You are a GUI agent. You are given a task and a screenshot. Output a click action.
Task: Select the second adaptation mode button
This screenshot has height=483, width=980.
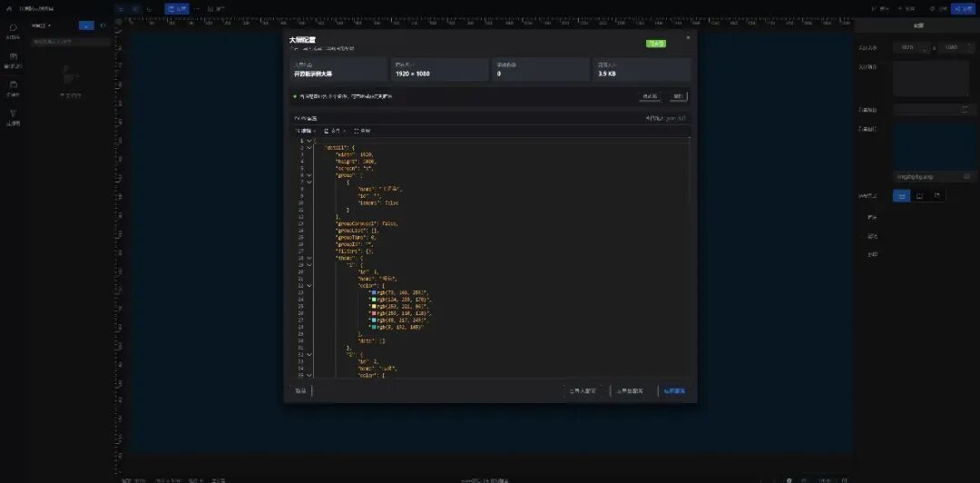pos(919,196)
